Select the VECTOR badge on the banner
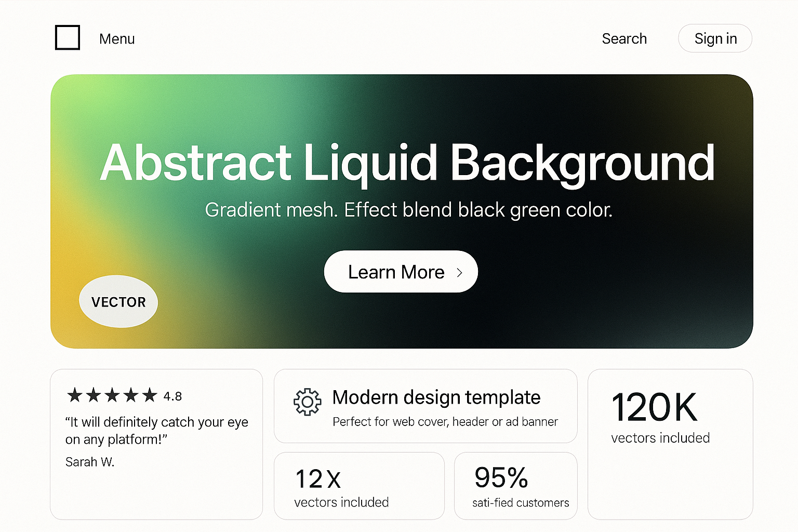The width and height of the screenshot is (798, 532). pos(118,302)
